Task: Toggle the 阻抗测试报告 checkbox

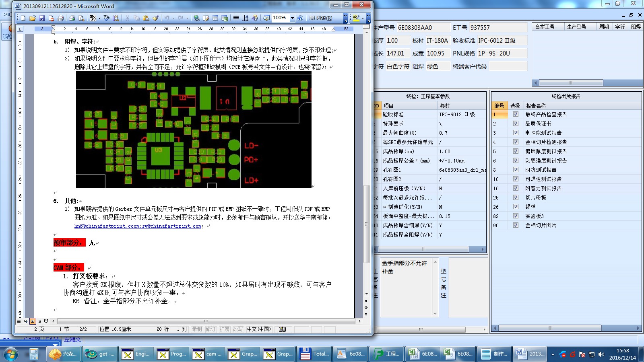Action: tap(516, 170)
